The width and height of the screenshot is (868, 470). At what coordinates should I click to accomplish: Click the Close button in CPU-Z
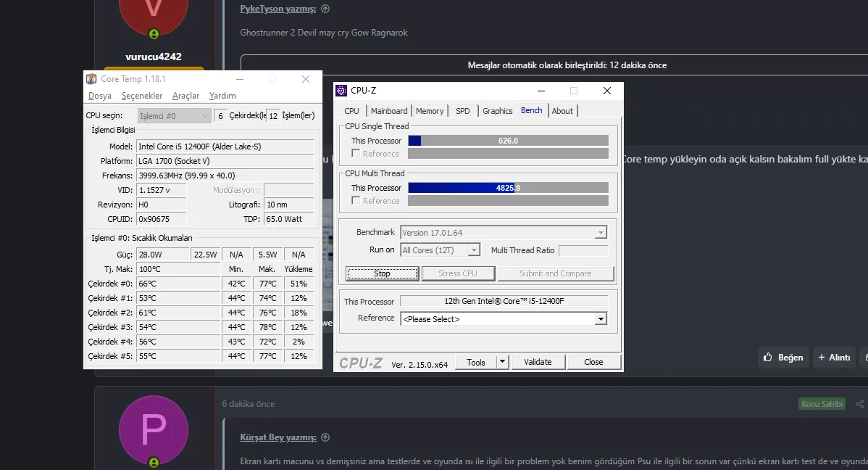(593, 362)
